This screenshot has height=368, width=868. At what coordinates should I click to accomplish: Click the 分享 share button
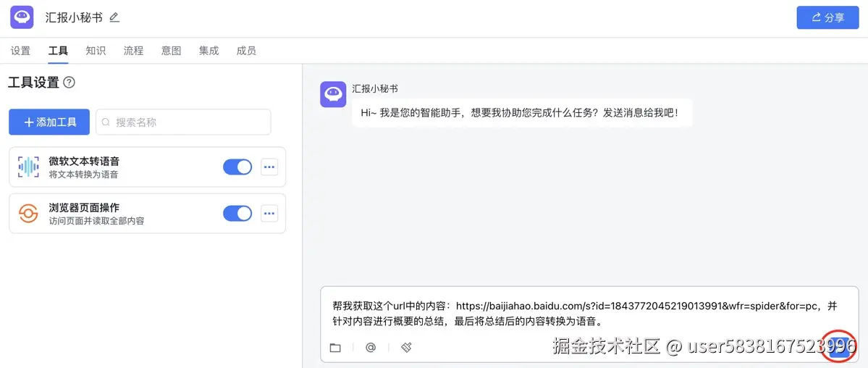pyautogui.click(x=827, y=17)
